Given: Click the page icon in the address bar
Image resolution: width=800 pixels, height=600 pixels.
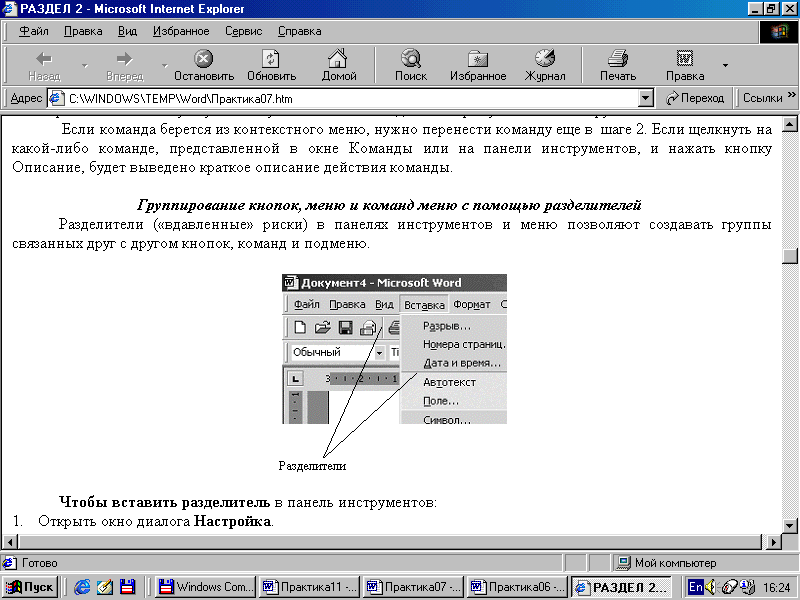Looking at the screenshot, I should (56, 98).
